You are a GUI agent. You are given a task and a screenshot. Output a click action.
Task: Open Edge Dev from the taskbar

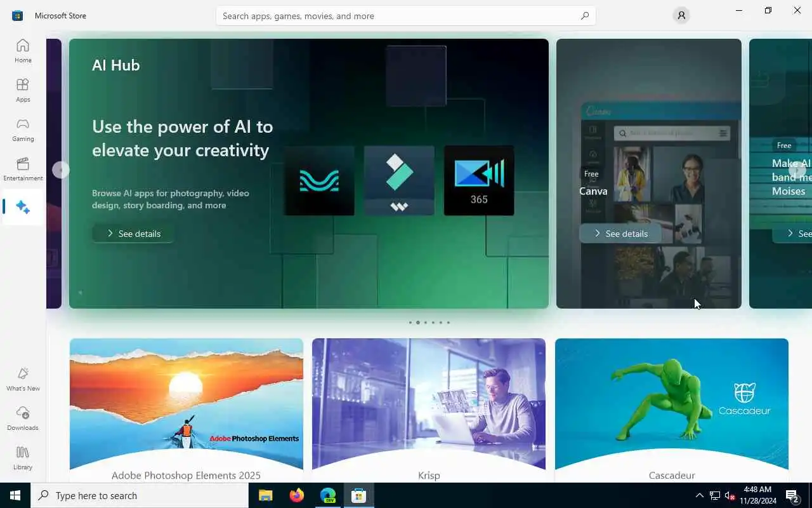coord(328,495)
